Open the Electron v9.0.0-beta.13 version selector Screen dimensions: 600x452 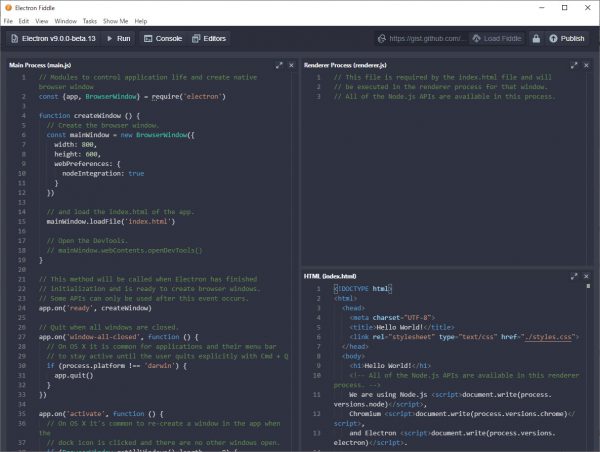click(x=53, y=39)
